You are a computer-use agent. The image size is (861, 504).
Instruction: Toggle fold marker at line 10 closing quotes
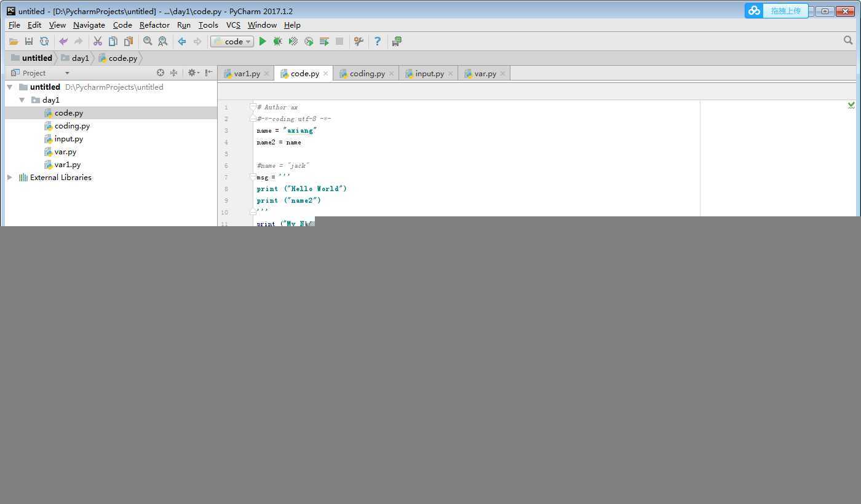(x=253, y=212)
